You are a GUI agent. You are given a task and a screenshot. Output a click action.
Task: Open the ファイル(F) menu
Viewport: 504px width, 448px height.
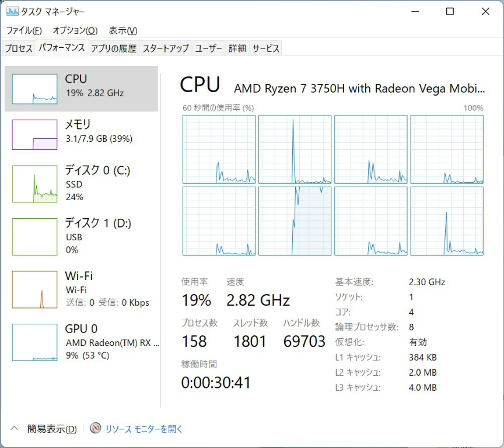(24, 30)
